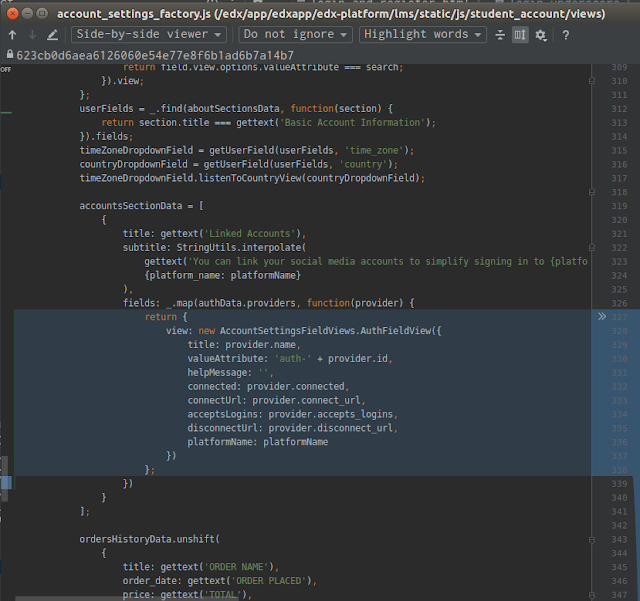Click 'TOTAL' string literal

click(223, 594)
